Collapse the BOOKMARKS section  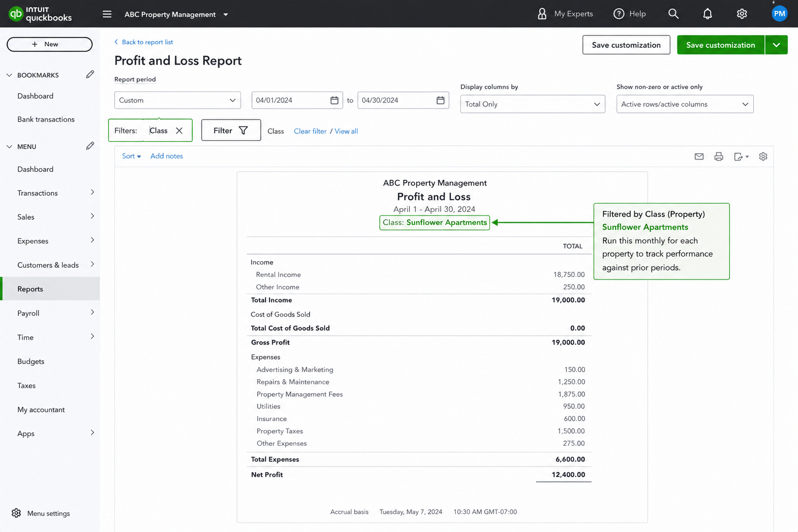[9, 75]
